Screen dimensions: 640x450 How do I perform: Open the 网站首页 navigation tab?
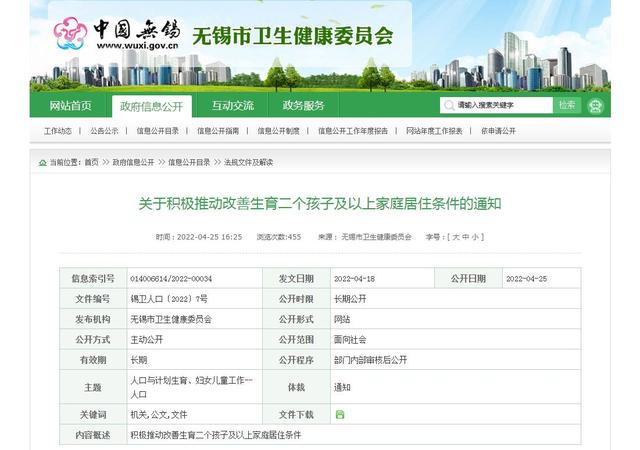[70, 106]
